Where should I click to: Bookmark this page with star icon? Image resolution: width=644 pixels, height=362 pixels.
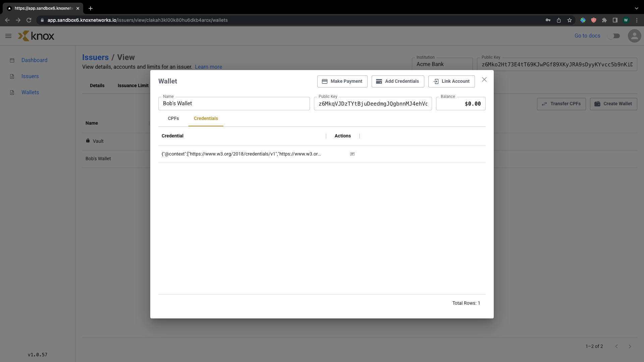(570, 20)
